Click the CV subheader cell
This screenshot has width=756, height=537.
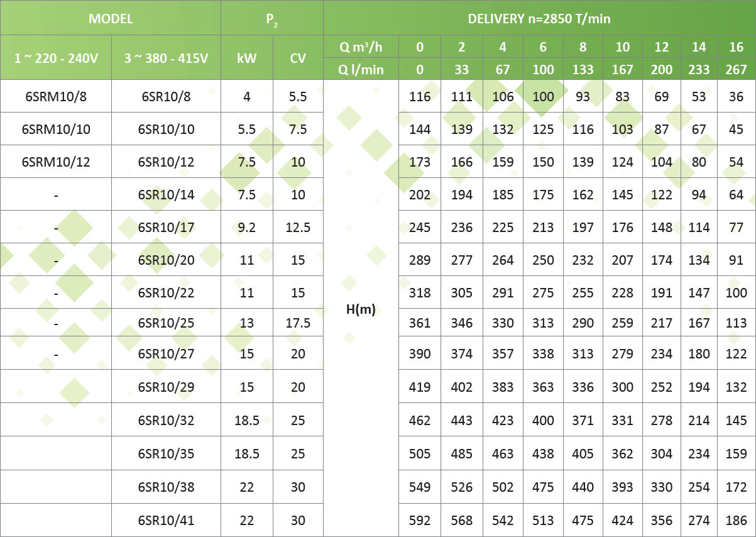click(298, 58)
